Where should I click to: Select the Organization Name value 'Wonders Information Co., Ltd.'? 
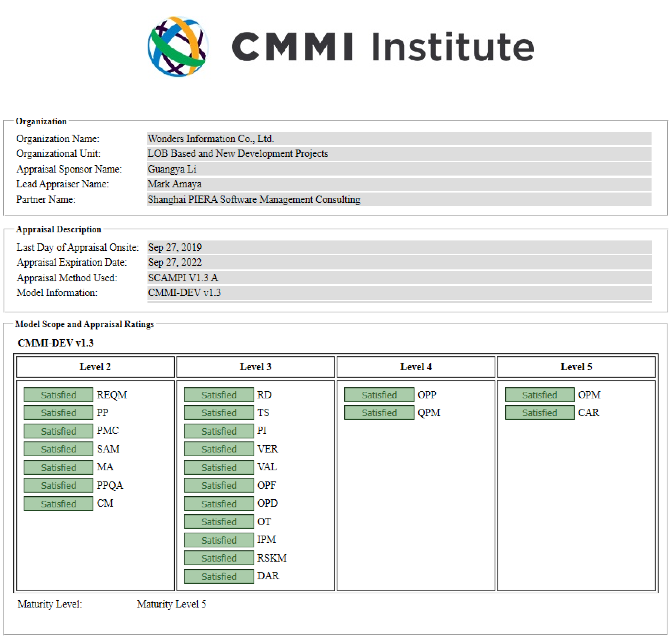[x=211, y=138]
